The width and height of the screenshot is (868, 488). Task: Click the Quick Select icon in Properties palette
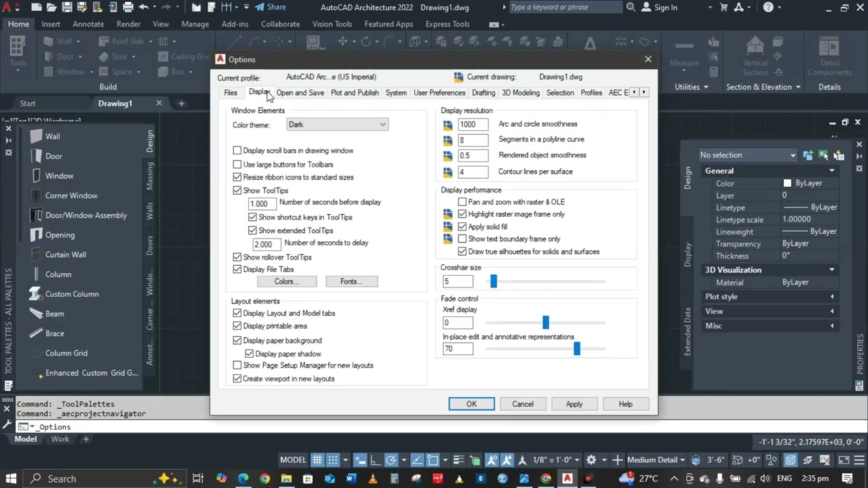click(x=838, y=155)
